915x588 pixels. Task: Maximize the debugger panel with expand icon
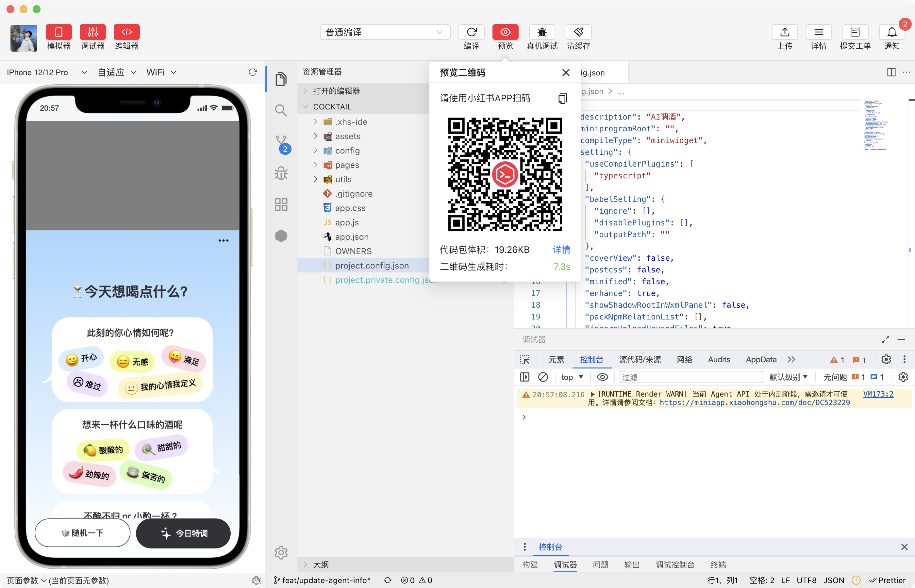tap(885, 339)
